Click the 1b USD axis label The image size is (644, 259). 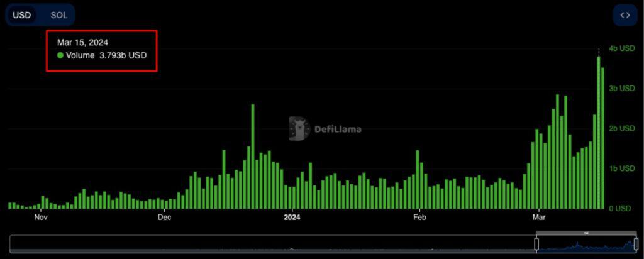[x=622, y=168]
